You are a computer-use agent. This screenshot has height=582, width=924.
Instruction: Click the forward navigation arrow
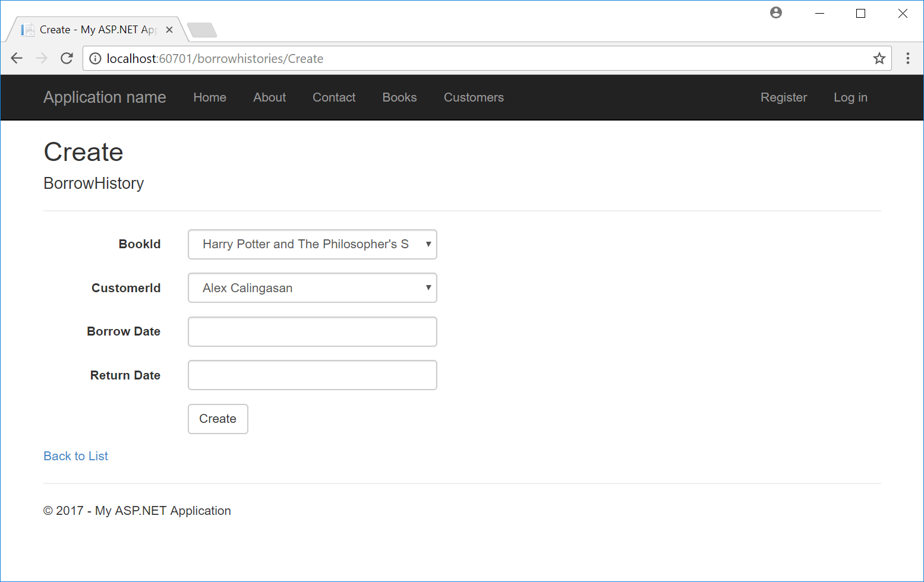[42, 58]
